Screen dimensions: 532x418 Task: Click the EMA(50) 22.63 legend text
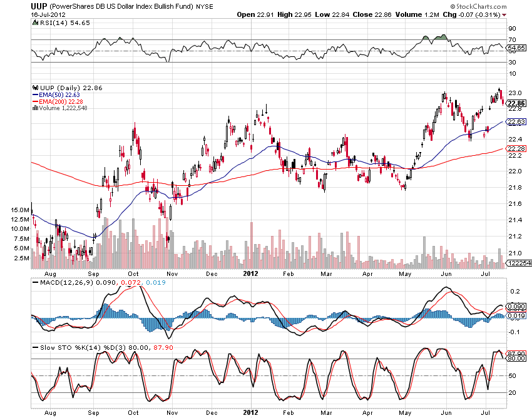coord(59,95)
